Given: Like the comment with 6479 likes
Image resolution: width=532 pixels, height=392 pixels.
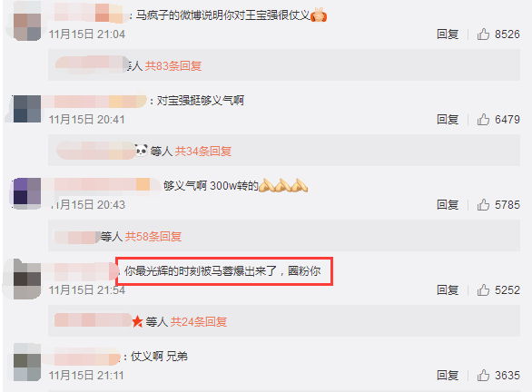Looking at the screenshot, I should coord(483,120).
